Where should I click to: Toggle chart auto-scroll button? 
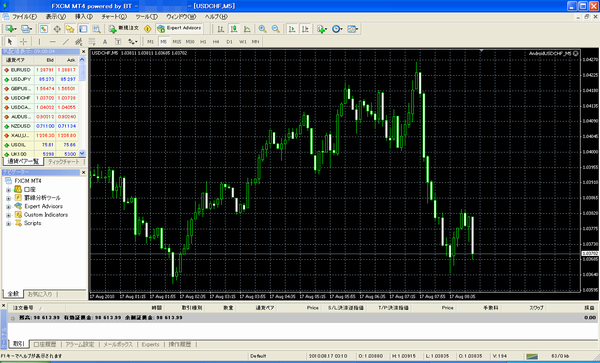point(292,29)
